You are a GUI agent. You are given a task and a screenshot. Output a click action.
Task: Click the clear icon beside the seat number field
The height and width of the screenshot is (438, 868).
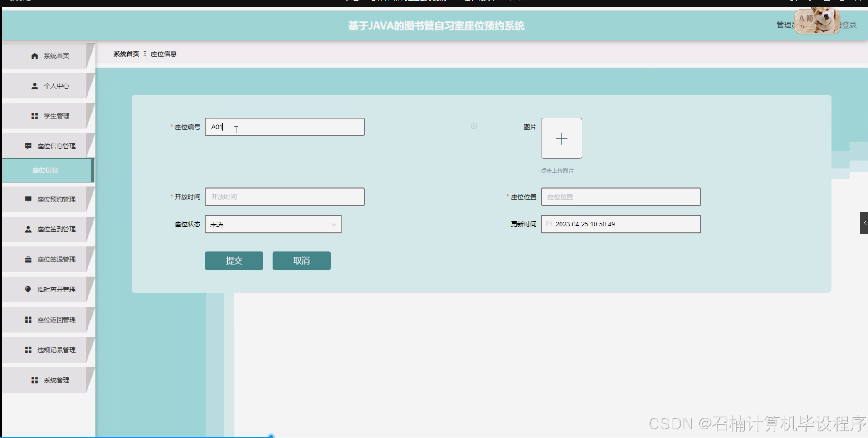[x=473, y=127]
